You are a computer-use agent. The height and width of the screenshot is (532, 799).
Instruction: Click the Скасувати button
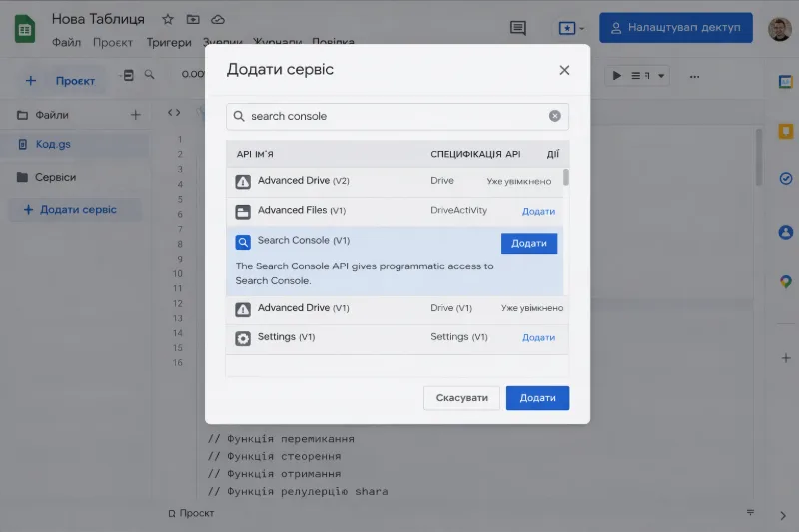pos(461,398)
